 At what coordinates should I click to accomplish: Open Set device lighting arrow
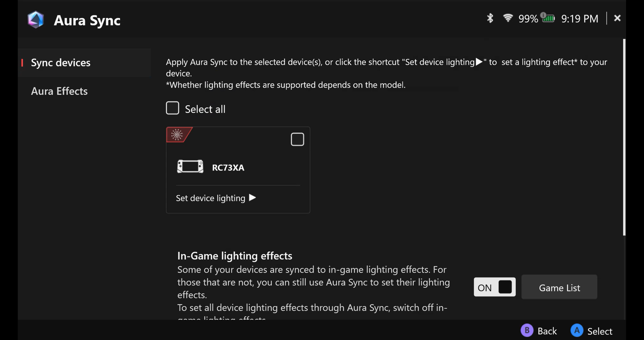(253, 198)
